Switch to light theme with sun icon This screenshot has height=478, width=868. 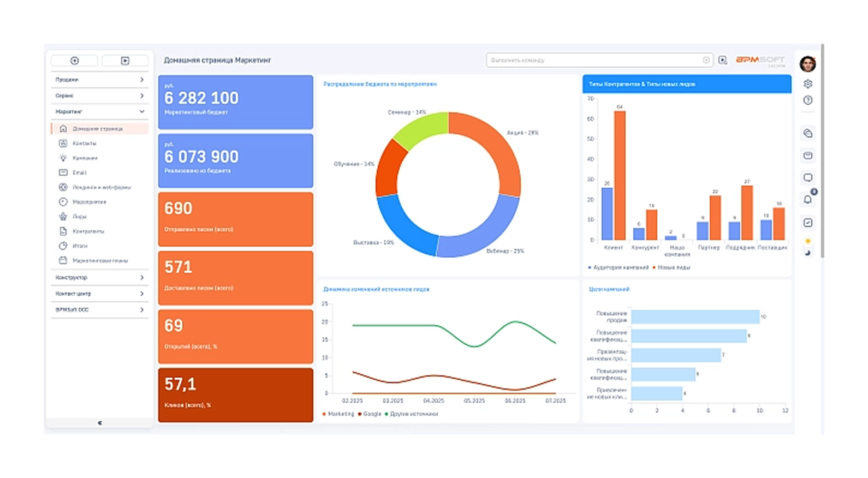(x=808, y=241)
